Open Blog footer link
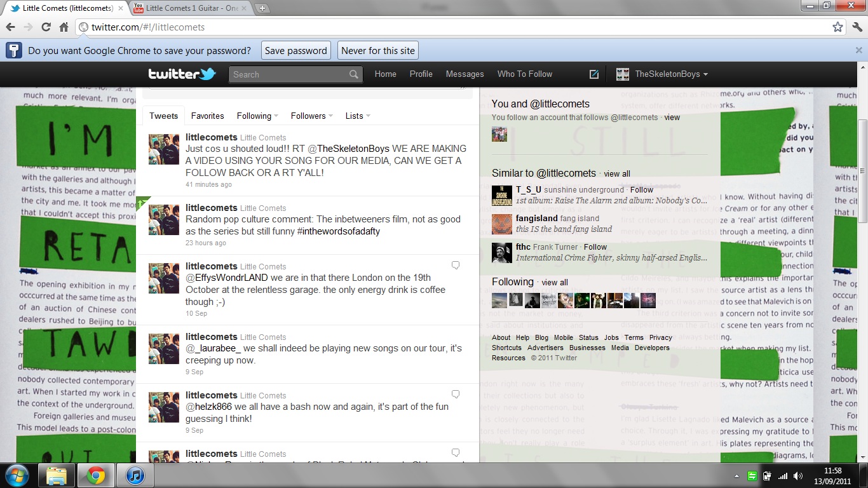868x488 pixels. (x=541, y=337)
